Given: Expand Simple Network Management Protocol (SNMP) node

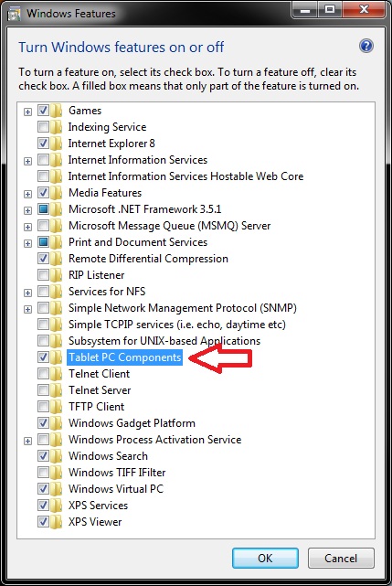Looking at the screenshot, I should (27, 309).
